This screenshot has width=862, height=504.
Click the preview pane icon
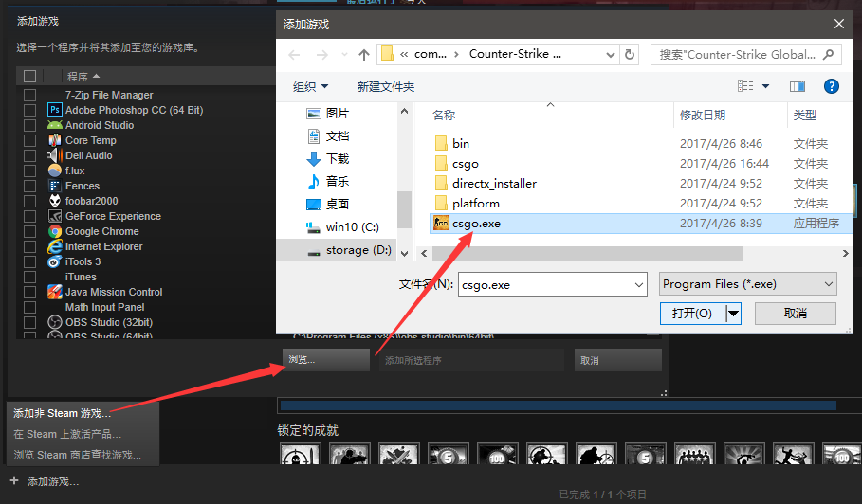pyautogui.click(x=798, y=86)
